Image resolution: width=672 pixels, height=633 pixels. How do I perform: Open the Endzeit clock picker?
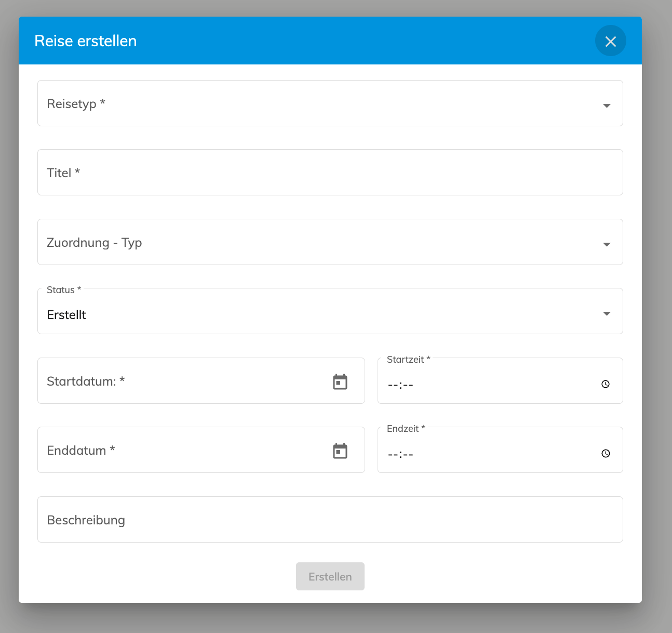[606, 453]
